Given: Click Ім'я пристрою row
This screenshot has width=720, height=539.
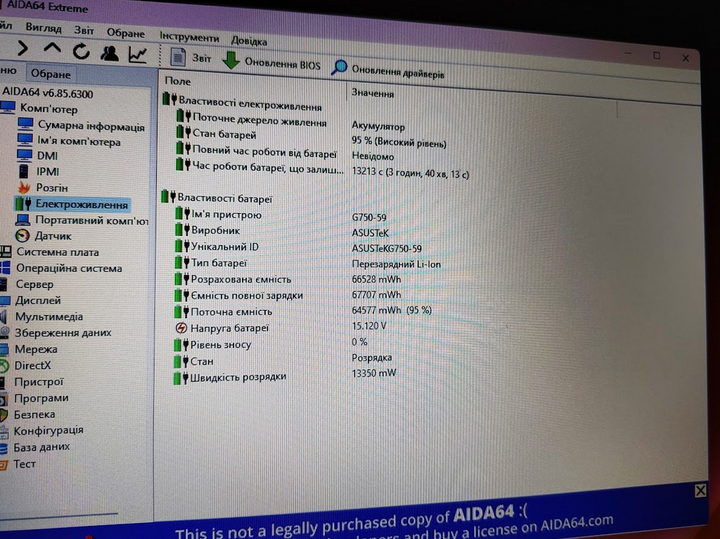Looking at the screenshot, I should [281, 215].
